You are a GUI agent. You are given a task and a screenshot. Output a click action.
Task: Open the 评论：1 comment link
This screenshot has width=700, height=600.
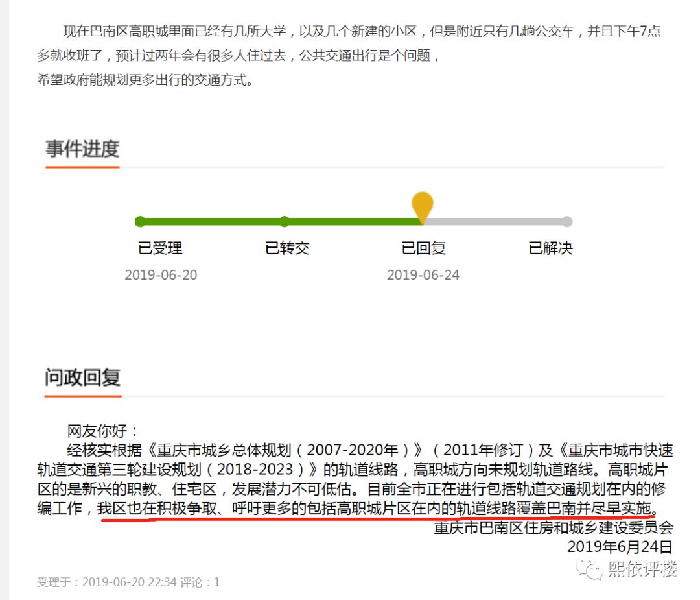tap(202, 582)
